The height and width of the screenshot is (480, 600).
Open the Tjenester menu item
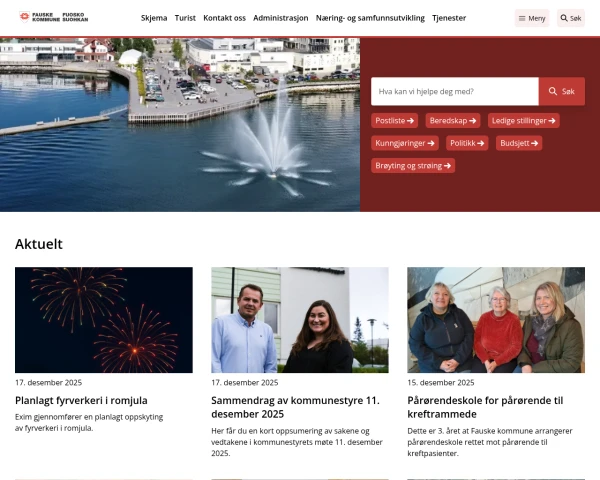pyautogui.click(x=449, y=18)
